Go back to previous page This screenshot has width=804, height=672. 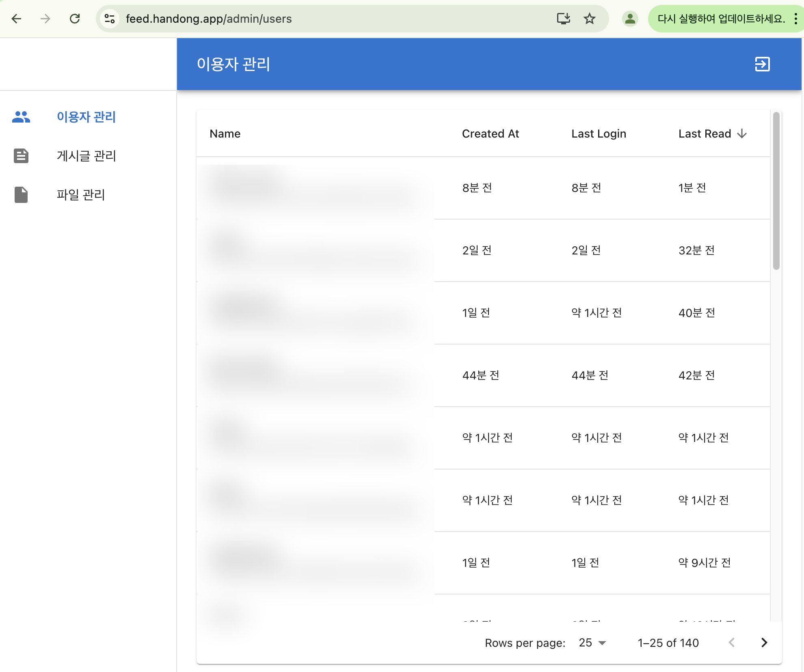(x=17, y=19)
